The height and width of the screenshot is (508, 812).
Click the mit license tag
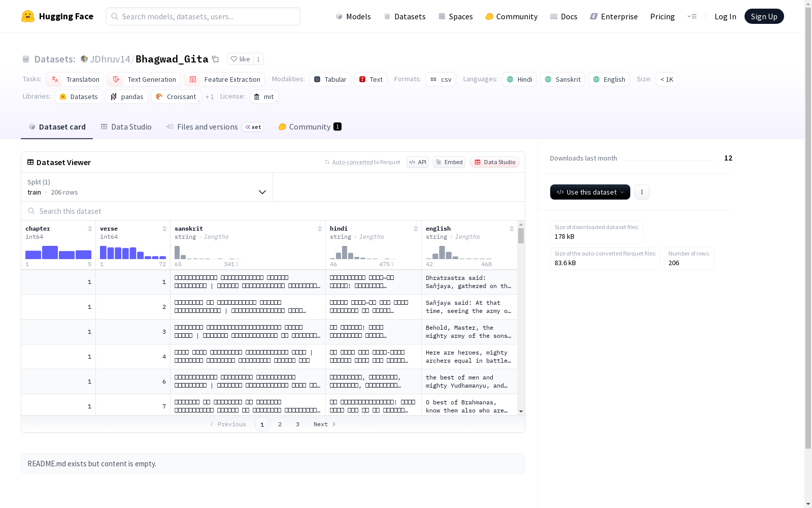[264, 97]
